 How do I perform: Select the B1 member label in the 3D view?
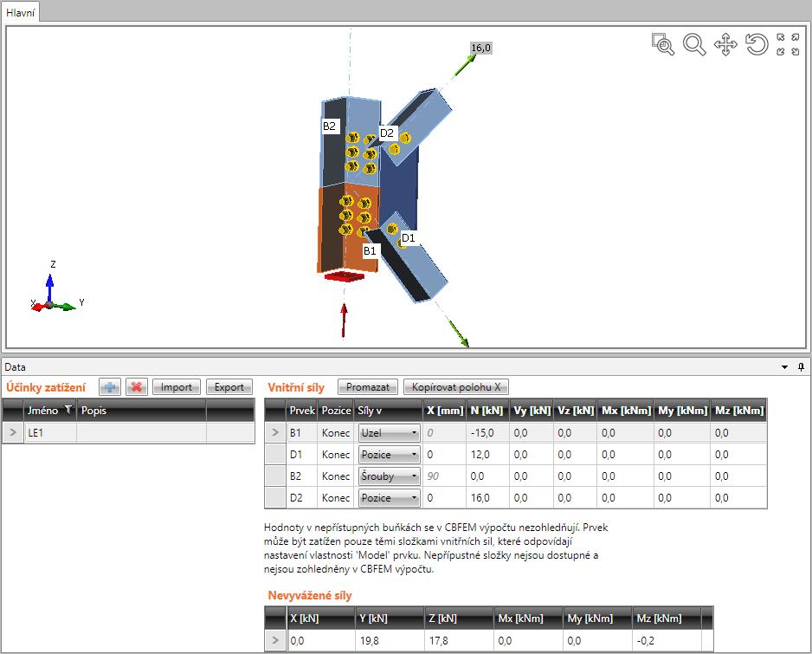click(370, 251)
